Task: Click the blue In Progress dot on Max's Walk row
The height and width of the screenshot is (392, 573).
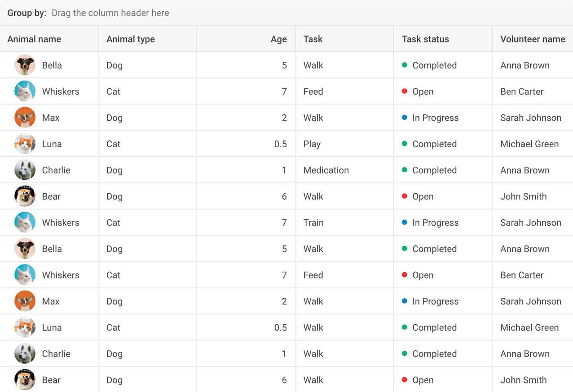Action: coord(405,118)
